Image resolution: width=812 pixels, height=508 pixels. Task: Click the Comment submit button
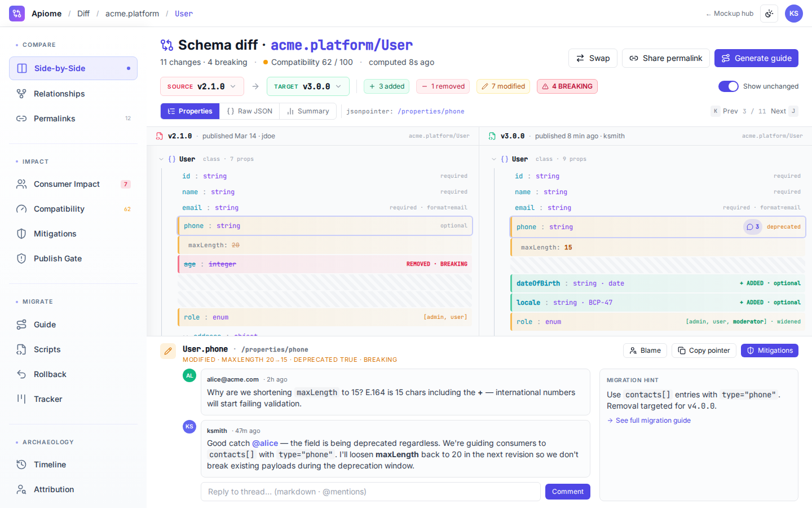(x=568, y=492)
